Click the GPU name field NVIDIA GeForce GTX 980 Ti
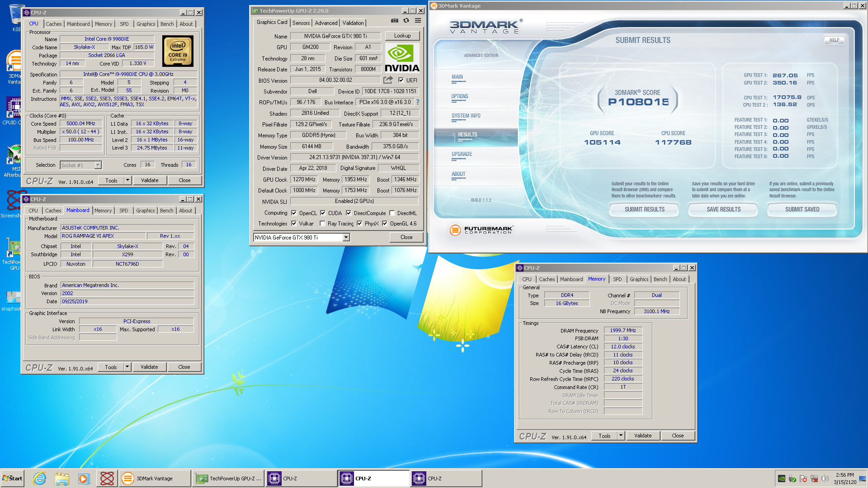 tap(335, 36)
